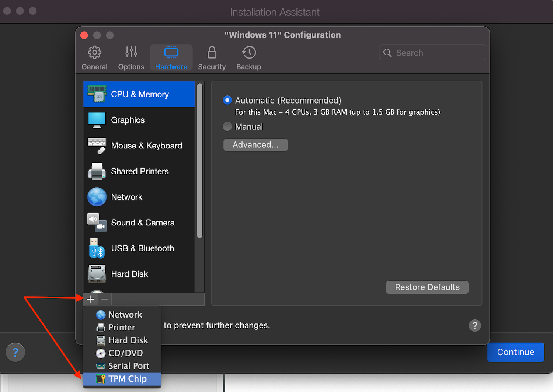Select the Graphics hardware item

(x=128, y=120)
